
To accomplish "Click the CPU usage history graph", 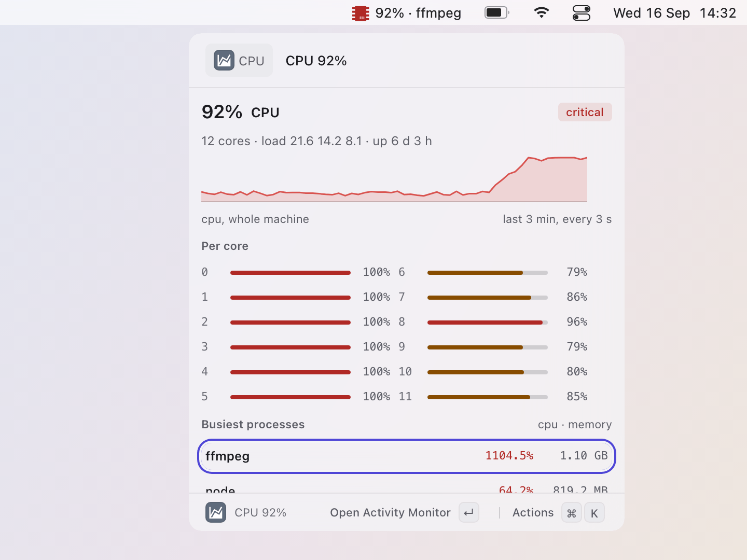I will pyautogui.click(x=394, y=179).
